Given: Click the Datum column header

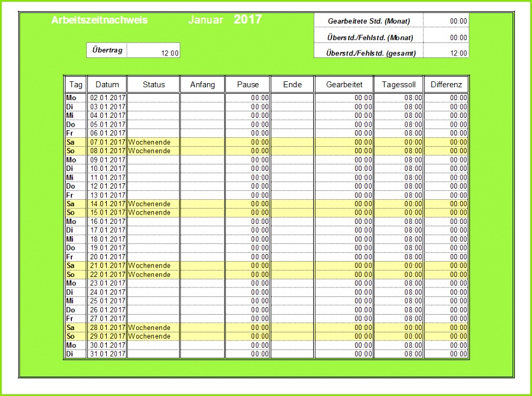Looking at the screenshot, I should tap(107, 84).
